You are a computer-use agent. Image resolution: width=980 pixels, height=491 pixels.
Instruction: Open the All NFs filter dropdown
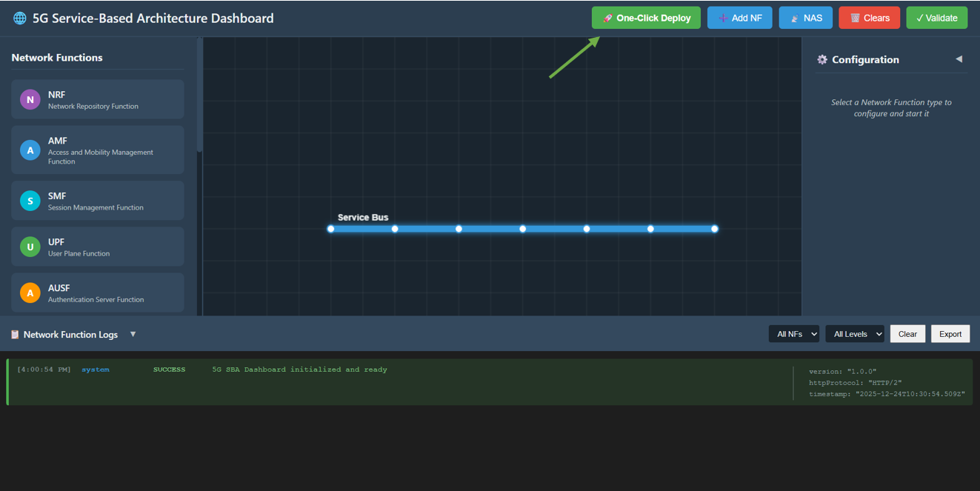(x=793, y=334)
